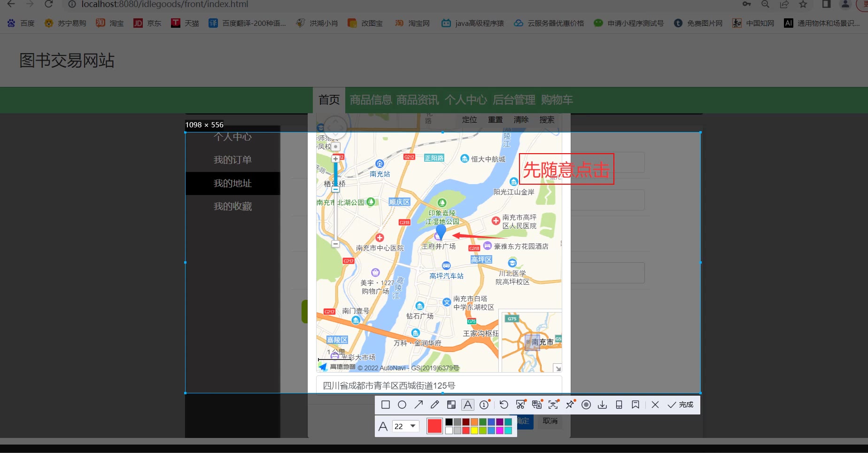Save screenshot with download icon
The width and height of the screenshot is (868, 453).
point(602,405)
